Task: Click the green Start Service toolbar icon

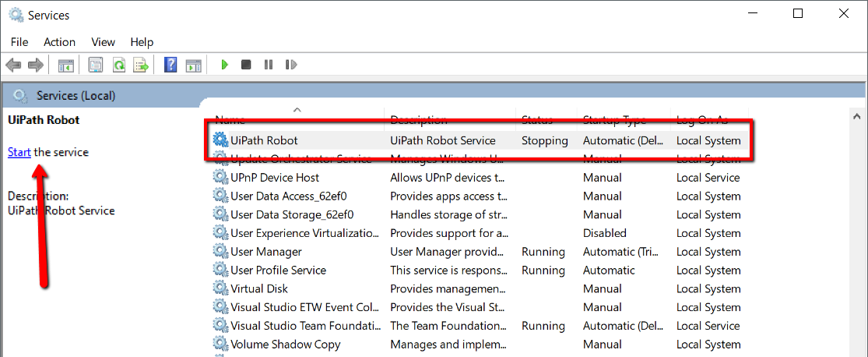Action: 224,65
